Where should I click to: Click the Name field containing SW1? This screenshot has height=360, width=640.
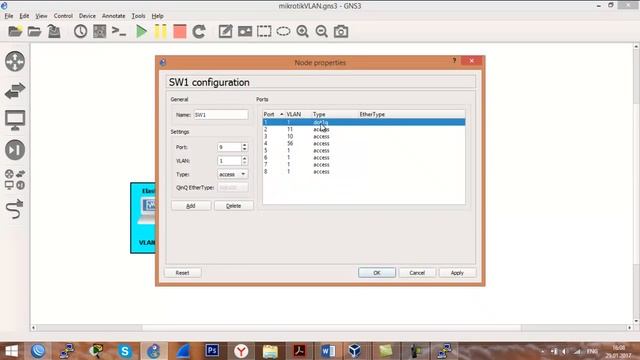(x=220, y=115)
